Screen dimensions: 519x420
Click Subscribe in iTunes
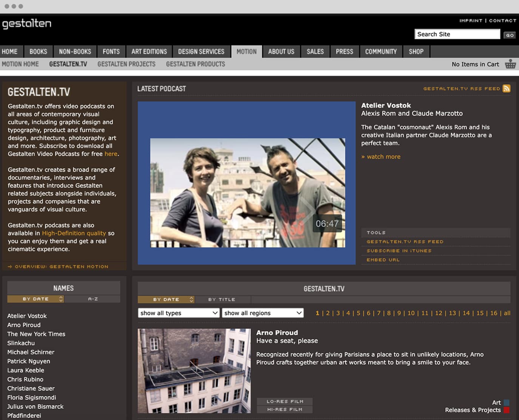click(x=399, y=251)
